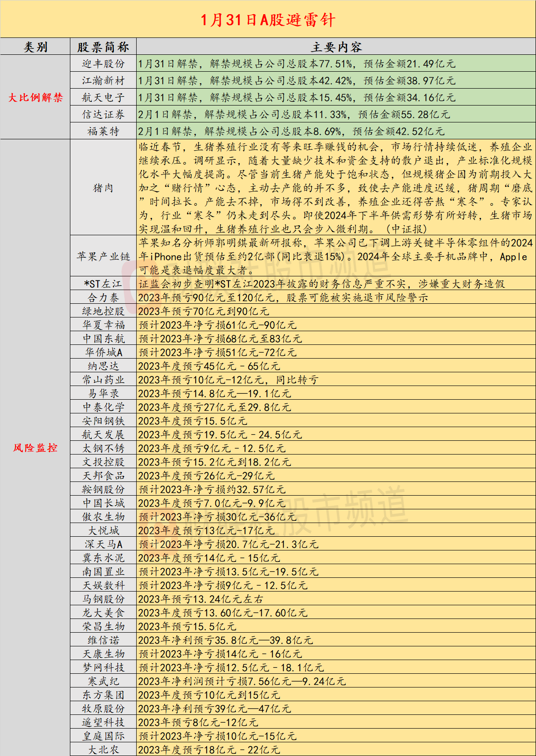The height and width of the screenshot is (756, 536).
Task: Select the 南国置业 stock cell
Action: click(103, 571)
